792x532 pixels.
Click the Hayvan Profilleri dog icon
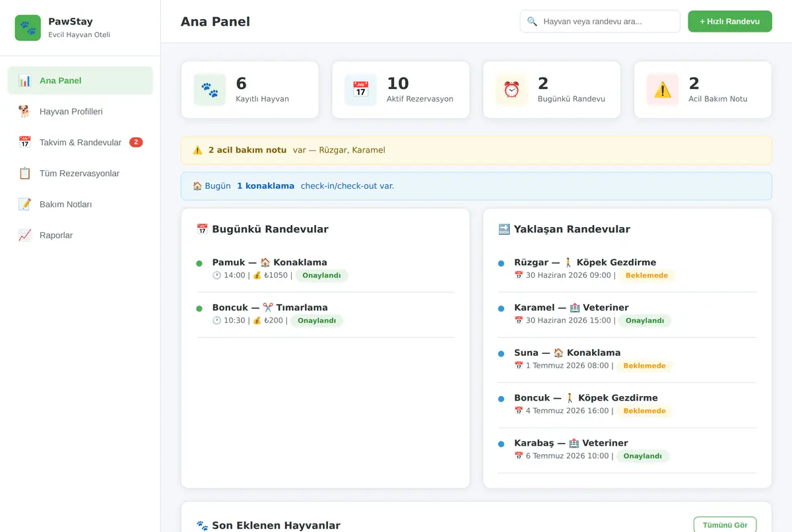click(x=25, y=112)
